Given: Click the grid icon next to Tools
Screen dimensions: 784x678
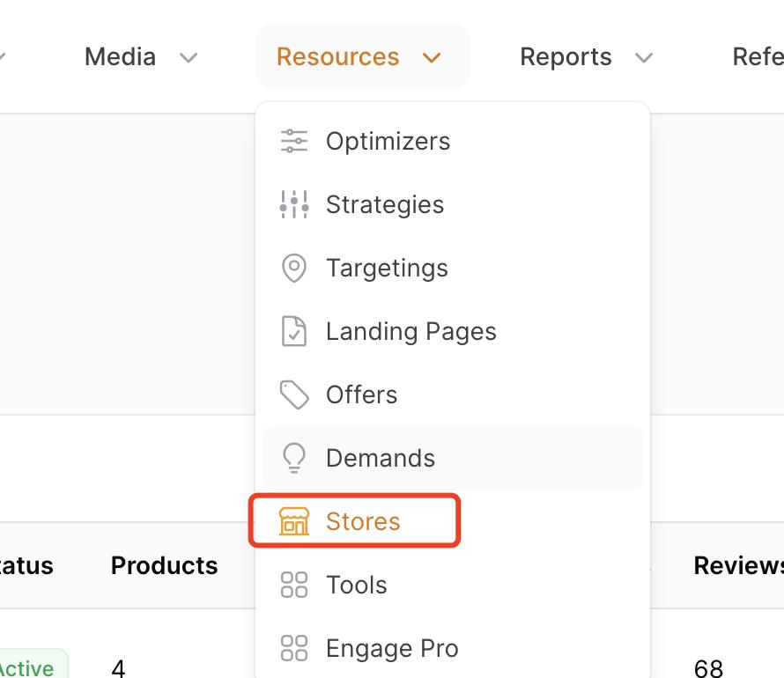Looking at the screenshot, I should 293,585.
